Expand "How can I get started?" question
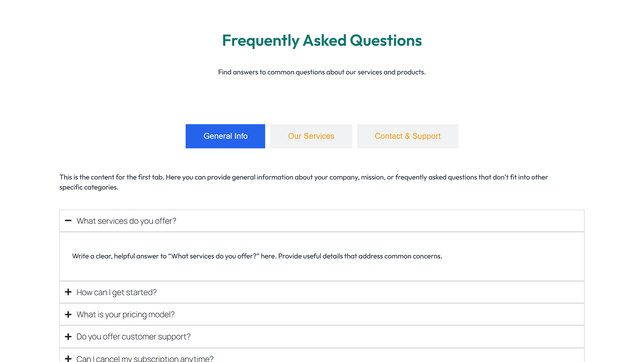 click(116, 292)
